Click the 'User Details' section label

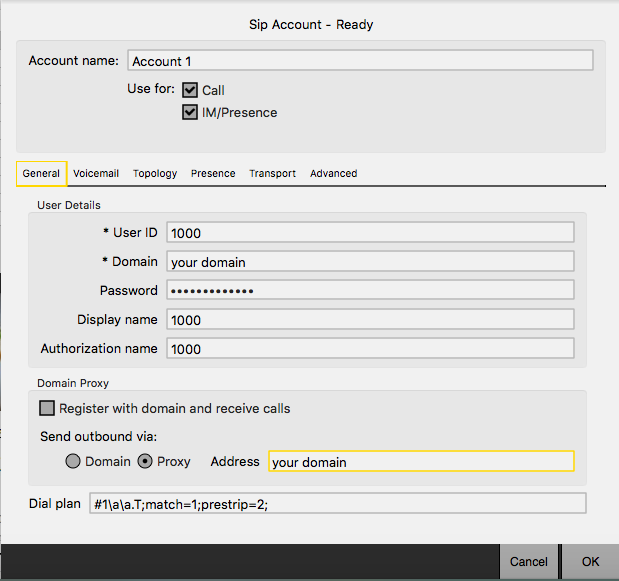69,205
